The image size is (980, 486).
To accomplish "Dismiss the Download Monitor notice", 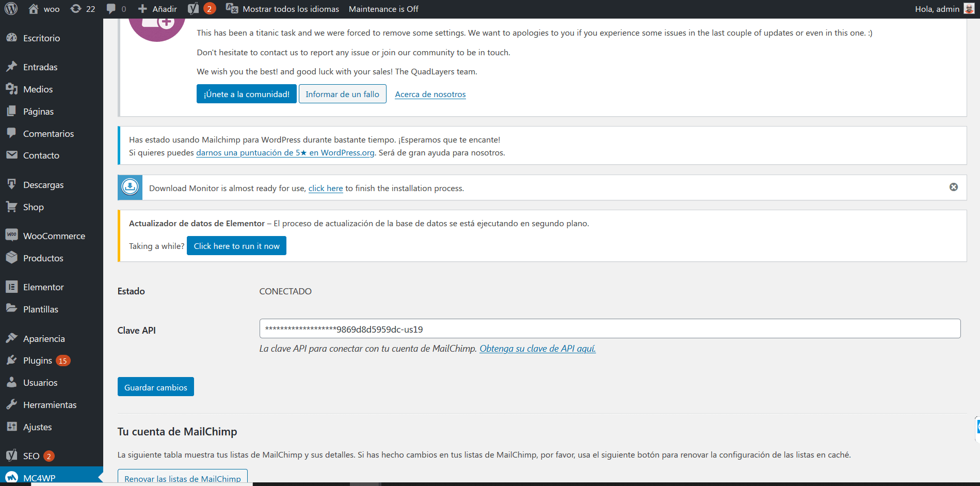I will pos(954,187).
